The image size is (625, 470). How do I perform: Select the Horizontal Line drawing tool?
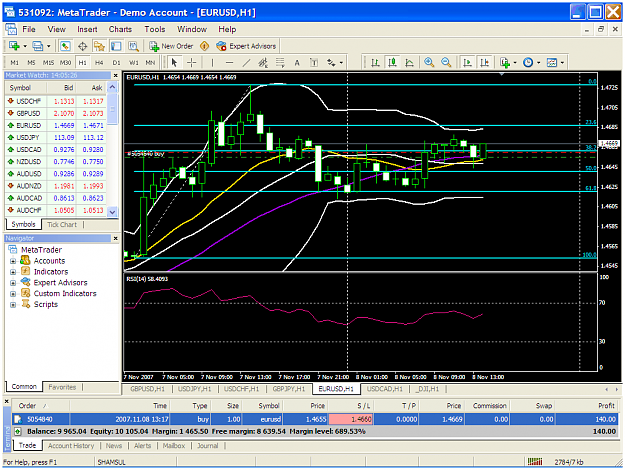(x=229, y=63)
